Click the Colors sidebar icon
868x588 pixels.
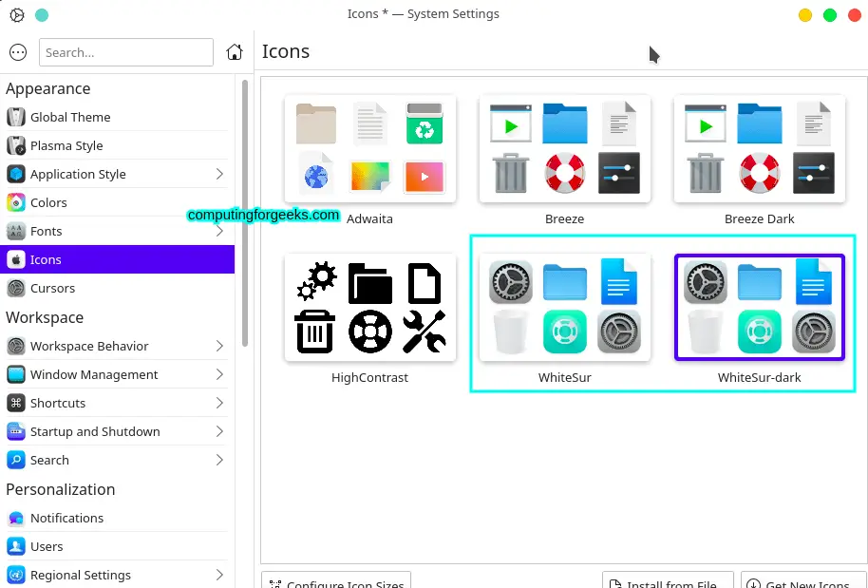point(16,202)
